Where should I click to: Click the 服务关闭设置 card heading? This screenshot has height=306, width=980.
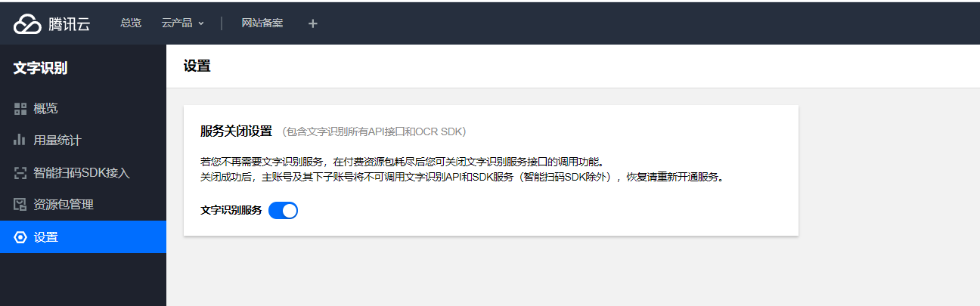[x=236, y=131]
